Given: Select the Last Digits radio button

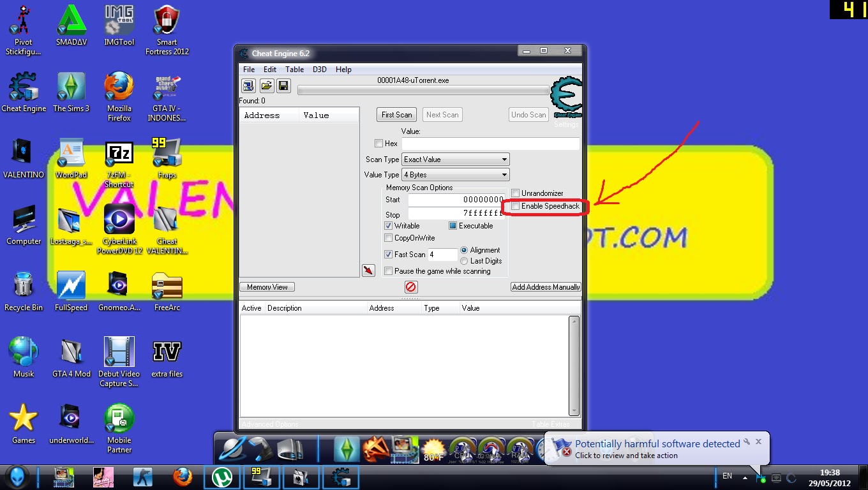Looking at the screenshot, I should 465,261.
